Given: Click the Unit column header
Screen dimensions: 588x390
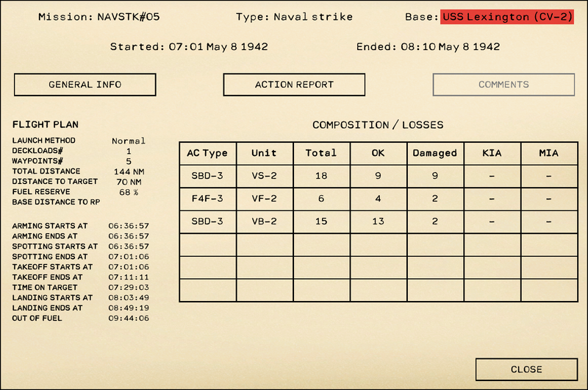Looking at the screenshot, I should 265,153.
